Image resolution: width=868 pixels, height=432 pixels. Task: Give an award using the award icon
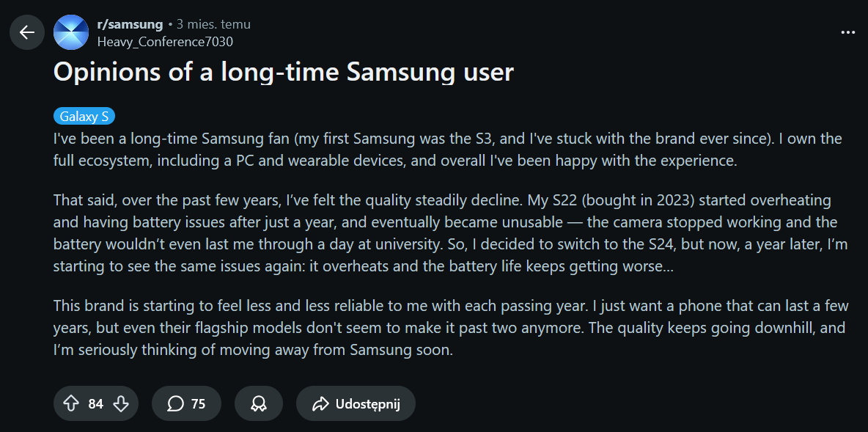pos(258,403)
